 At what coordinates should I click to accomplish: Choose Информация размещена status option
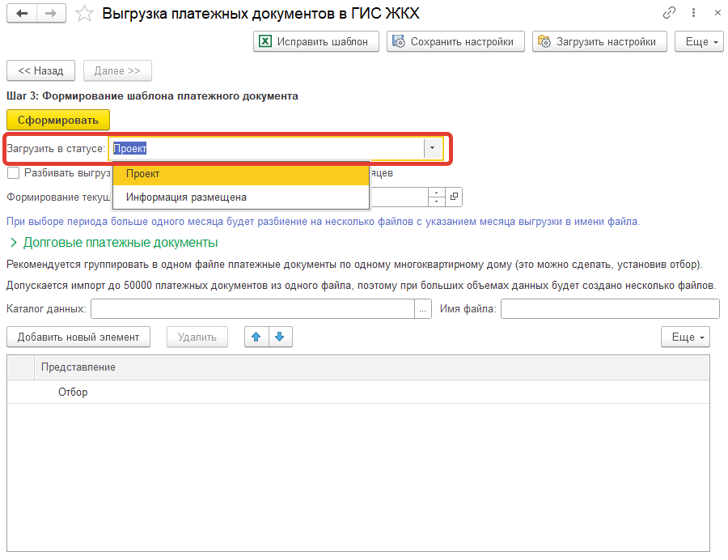point(240,197)
